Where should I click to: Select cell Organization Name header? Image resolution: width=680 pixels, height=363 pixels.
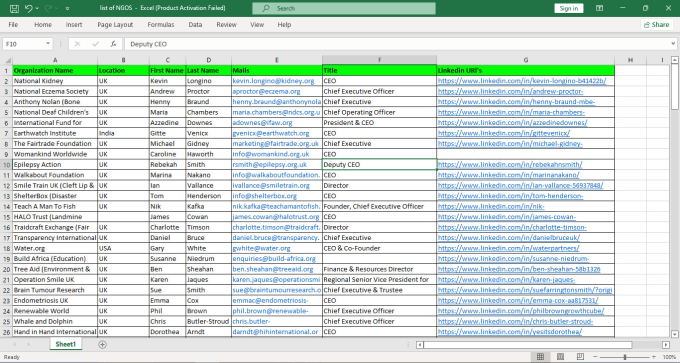coord(55,70)
